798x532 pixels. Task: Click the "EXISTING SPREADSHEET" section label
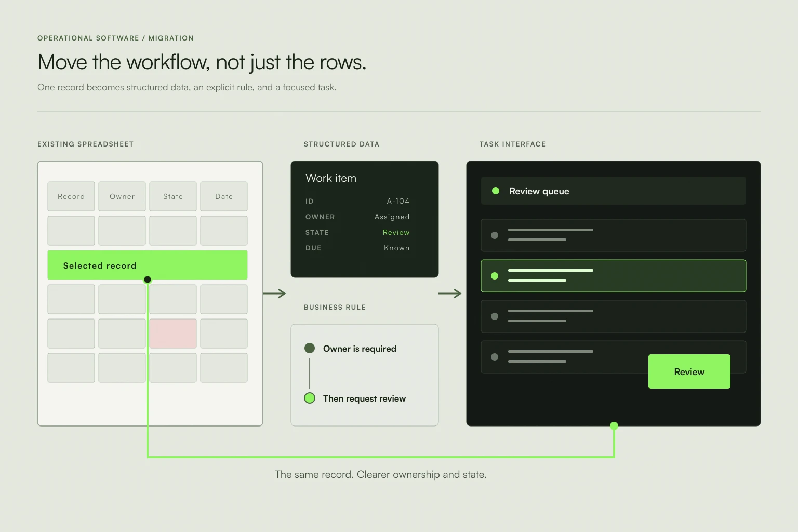86,144
